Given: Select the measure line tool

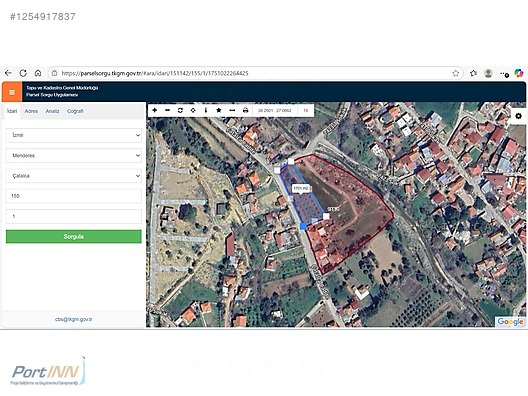Looking at the screenshot, I should [x=232, y=110].
